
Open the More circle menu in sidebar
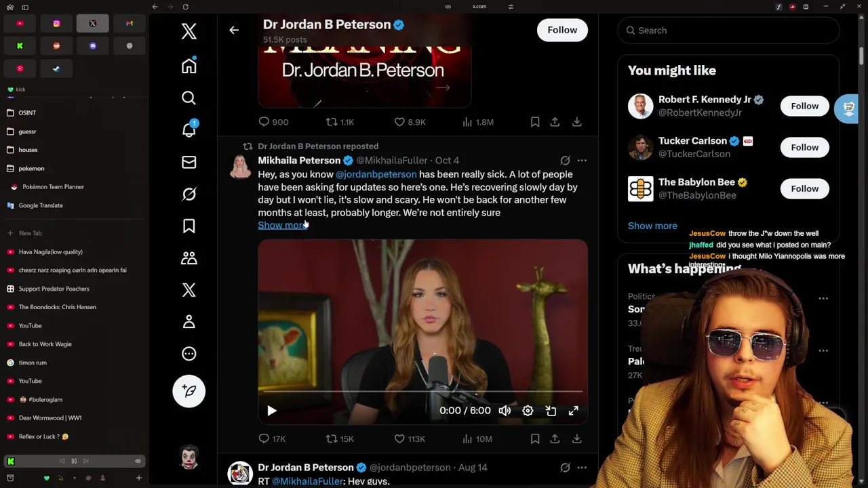click(x=189, y=354)
